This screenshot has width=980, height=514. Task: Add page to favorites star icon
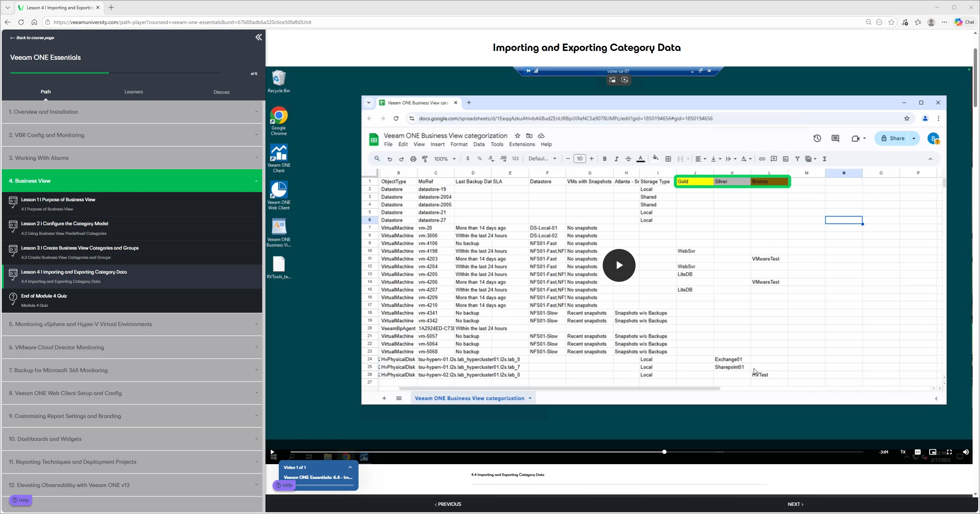coord(891,22)
